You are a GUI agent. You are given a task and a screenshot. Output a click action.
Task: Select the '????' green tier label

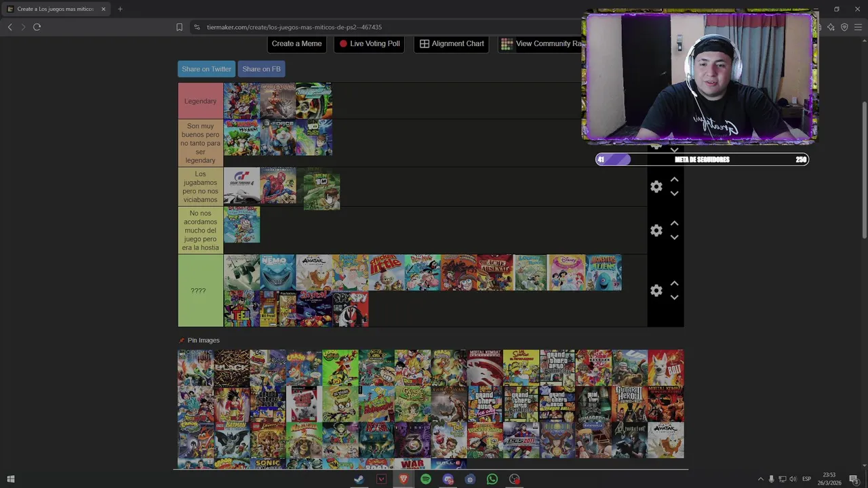point(200,291)
